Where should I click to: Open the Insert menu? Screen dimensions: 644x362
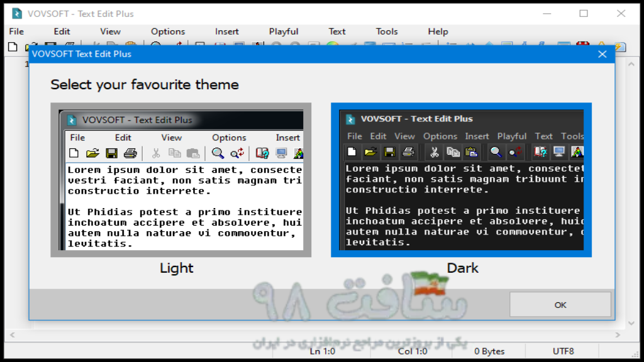pyautogui.click(x=226, y=31)
